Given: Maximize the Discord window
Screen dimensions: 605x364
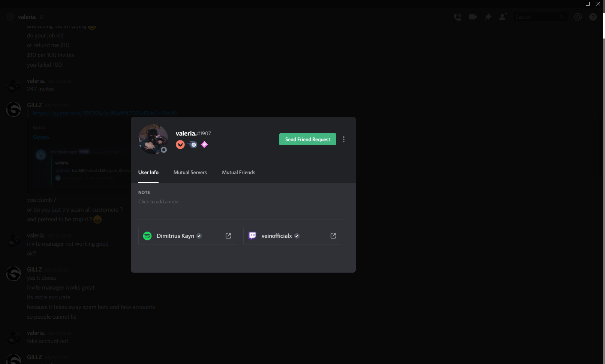Looking at the screenshot, I should click(x=588, y=4).
